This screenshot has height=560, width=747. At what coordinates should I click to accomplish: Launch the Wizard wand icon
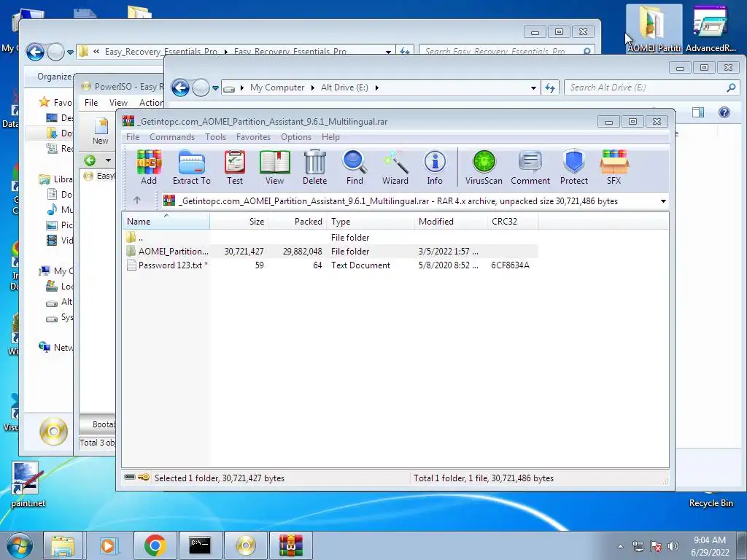click(395, 167)
